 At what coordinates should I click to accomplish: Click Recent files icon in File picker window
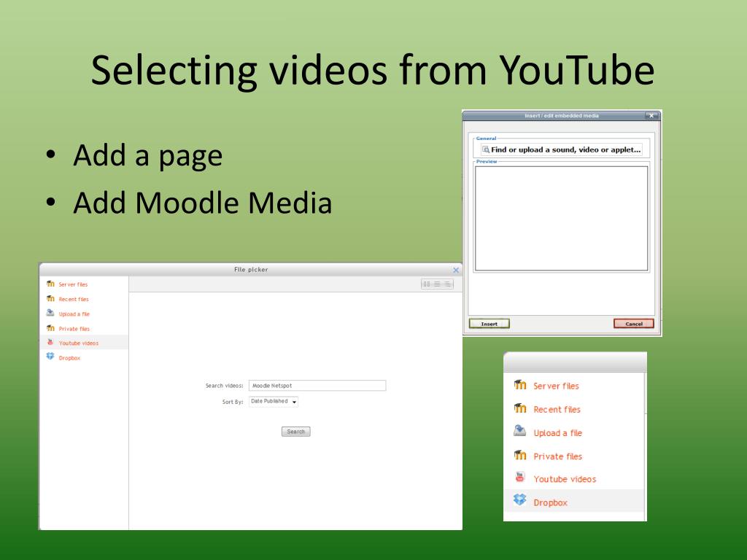50,298
